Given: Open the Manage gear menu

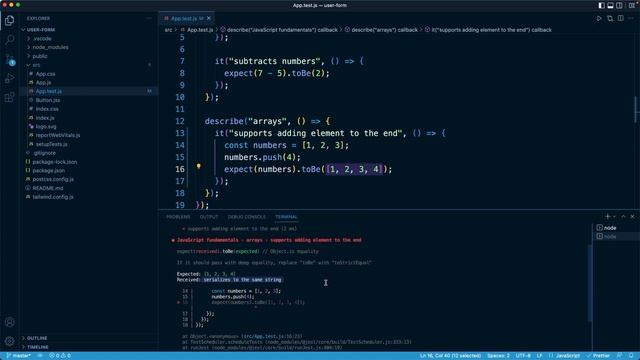Looking at the screenshot, I should pos(9,340).
